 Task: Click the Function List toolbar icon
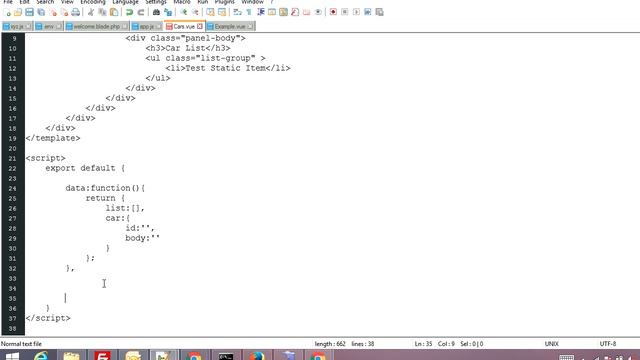point(295,12)
